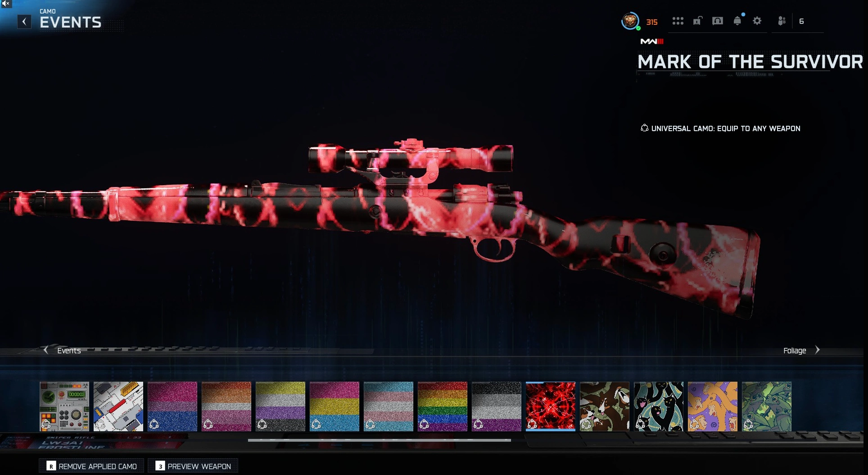The image size is (868, 475).
Task: Open the camera icon in header
Action: tap(718, 21)
